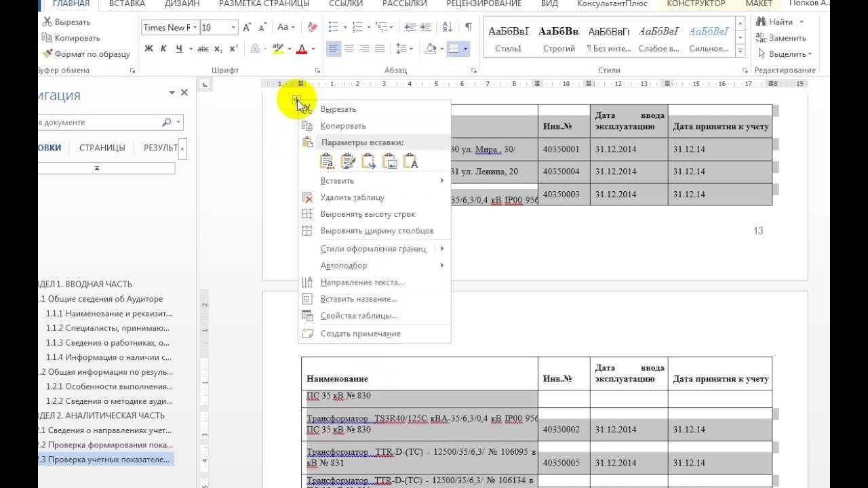The width and height of the screenshot is (868, 488).
Task: Expand the styles gallery
Action: click(741, 52)
